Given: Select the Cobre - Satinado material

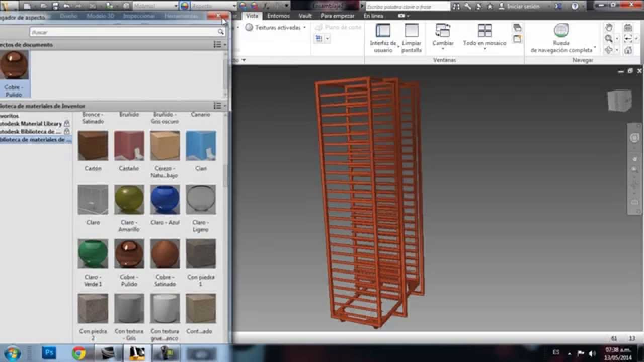Looking at the screenshot, I should (165, 254).
